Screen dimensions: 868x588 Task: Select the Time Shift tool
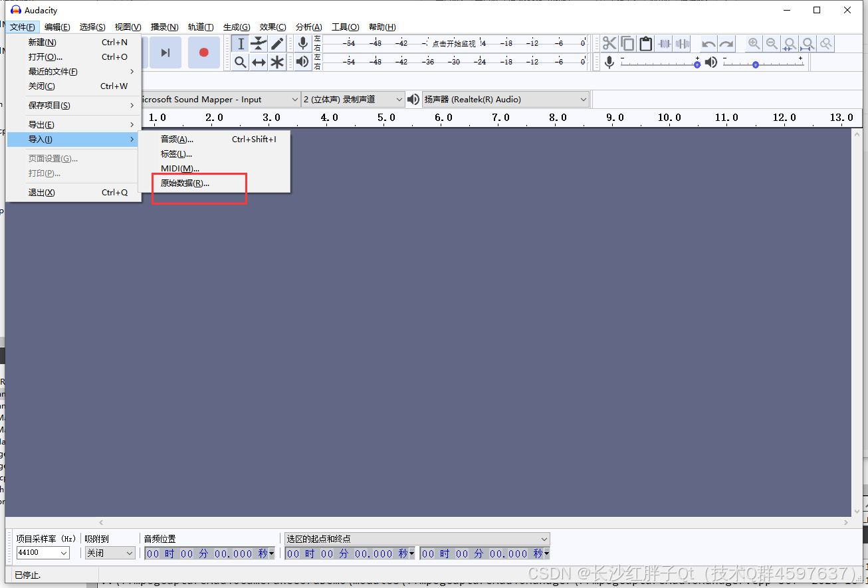pos(259,62)
